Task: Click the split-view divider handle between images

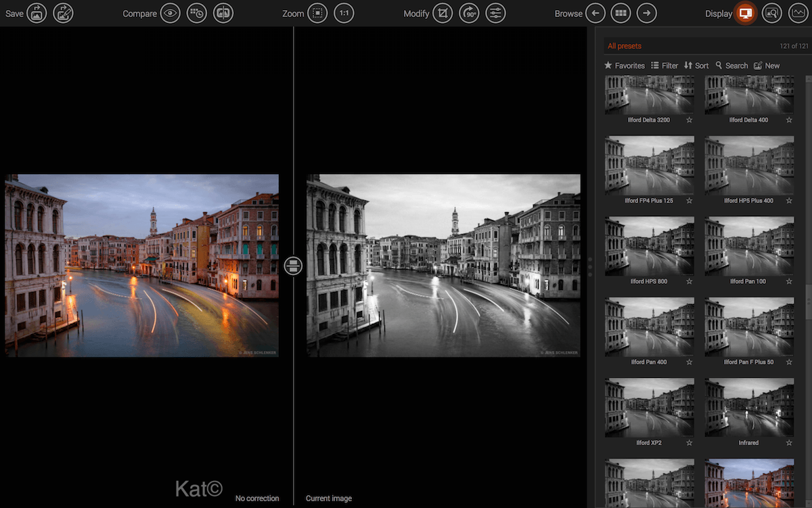Action: pos(293,266)
